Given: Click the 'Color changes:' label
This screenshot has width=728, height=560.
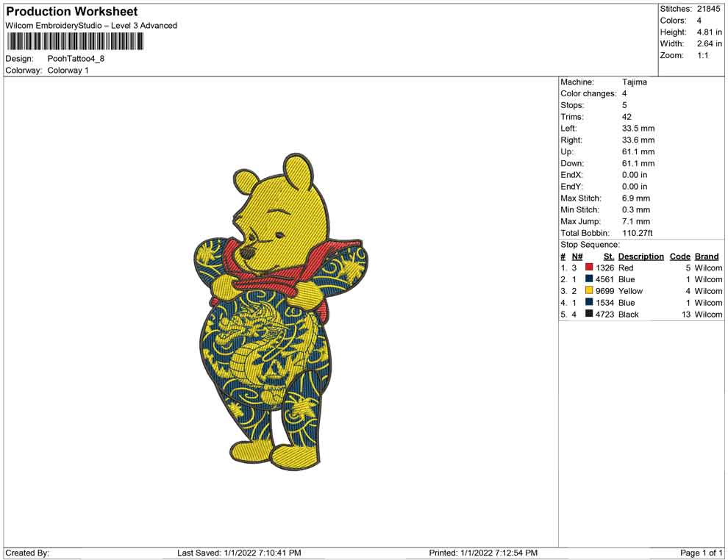Looking at the screenshot, I should pos(588,93).
